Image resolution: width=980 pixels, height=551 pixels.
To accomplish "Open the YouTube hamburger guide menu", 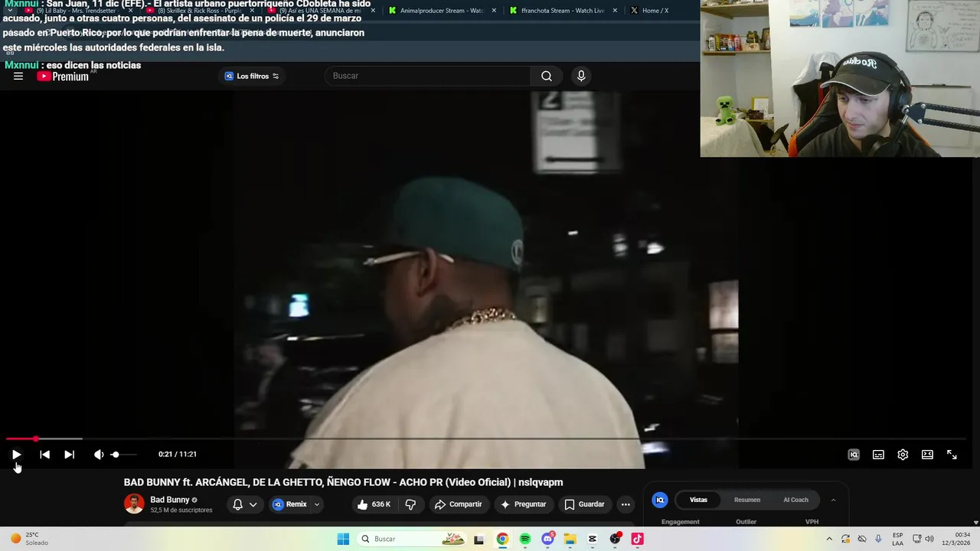I will click(18, 76).
